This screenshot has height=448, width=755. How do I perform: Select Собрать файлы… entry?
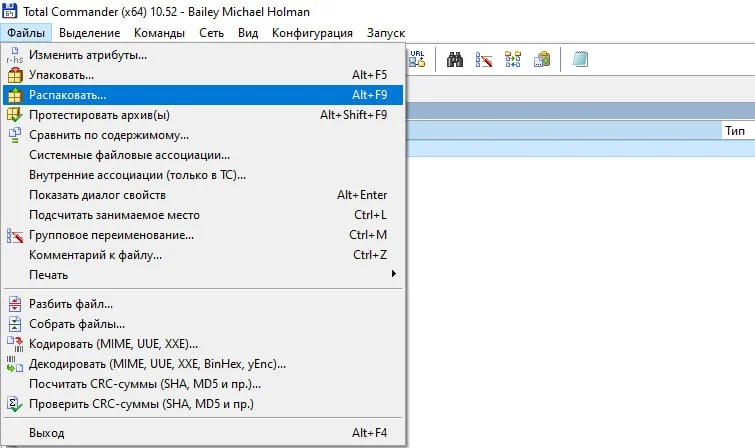(203, 324)
